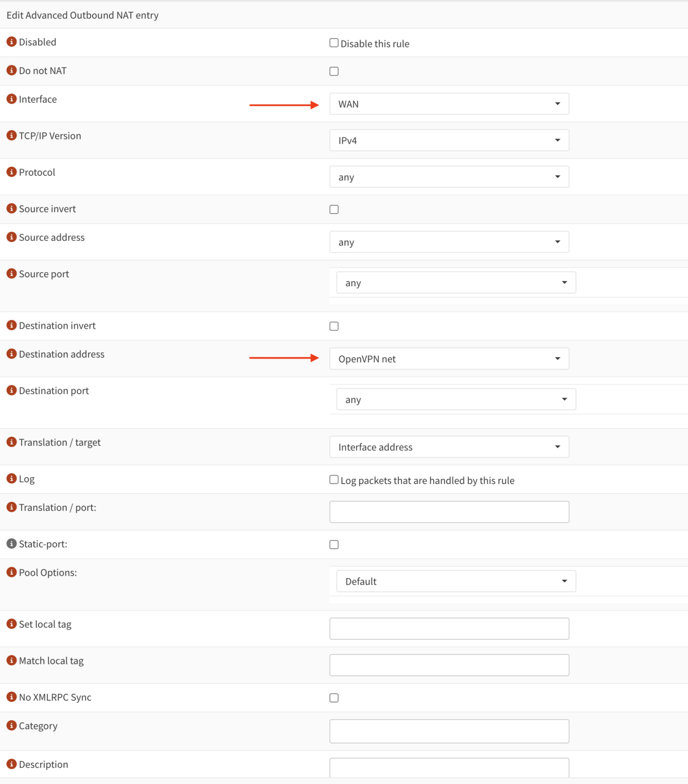The height and width of the screenshot is (784, 688).
Task: Click the info icon next to Source address
Action: (x=11, y=237)
